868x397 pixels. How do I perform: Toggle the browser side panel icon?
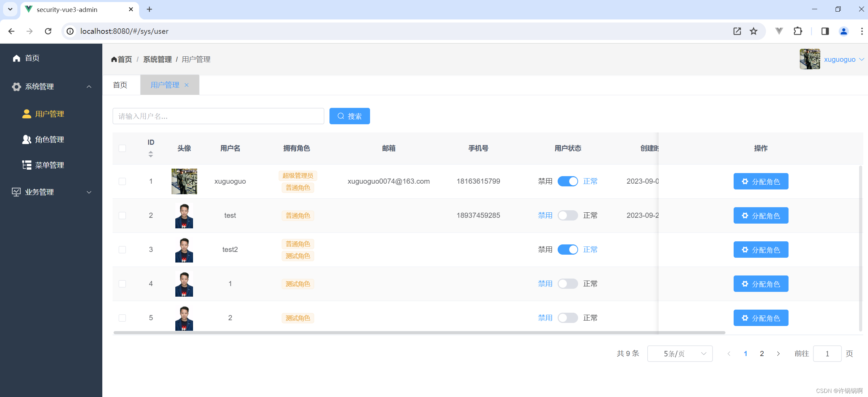[825, 31]
